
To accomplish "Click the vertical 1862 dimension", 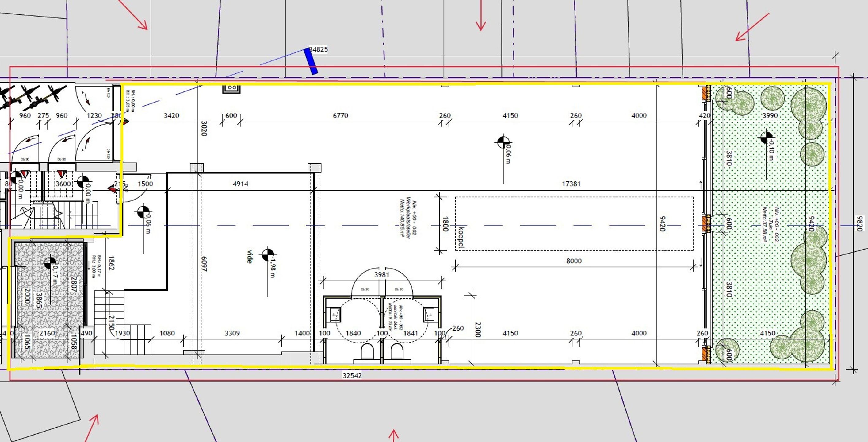I will click(x=112, y=263).
